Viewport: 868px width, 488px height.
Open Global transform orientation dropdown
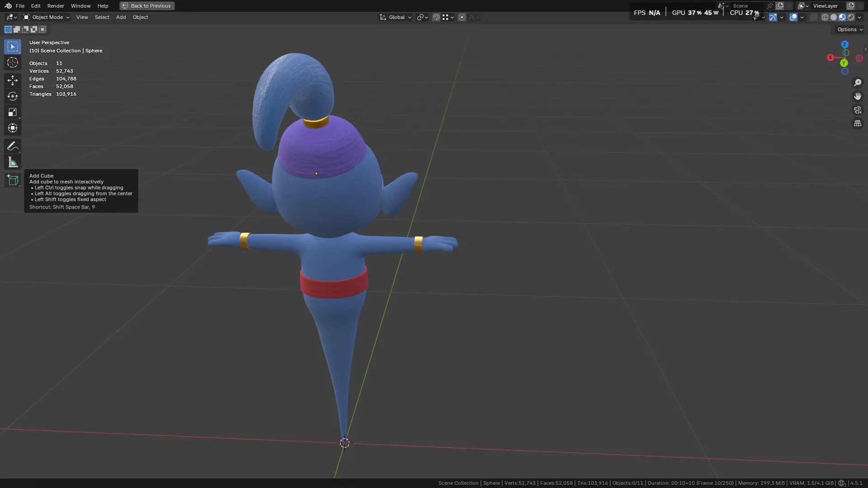(396, 17)
